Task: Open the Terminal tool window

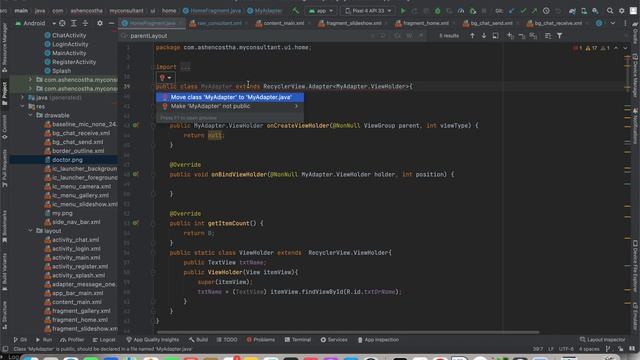Action: click(298, 340)
